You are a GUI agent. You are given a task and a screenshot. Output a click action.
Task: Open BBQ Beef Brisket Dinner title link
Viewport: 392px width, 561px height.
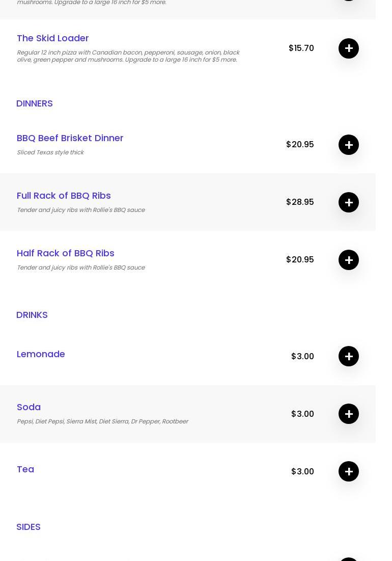(70, 138)
